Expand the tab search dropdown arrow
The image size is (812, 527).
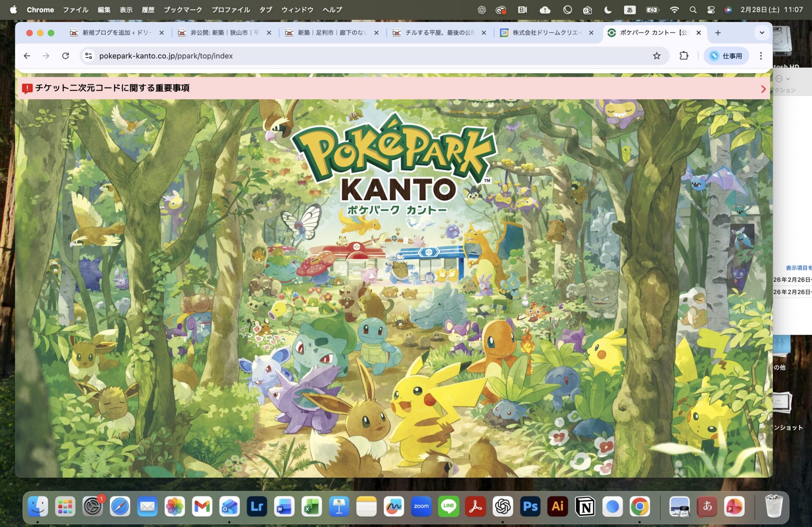coord(762,33)
